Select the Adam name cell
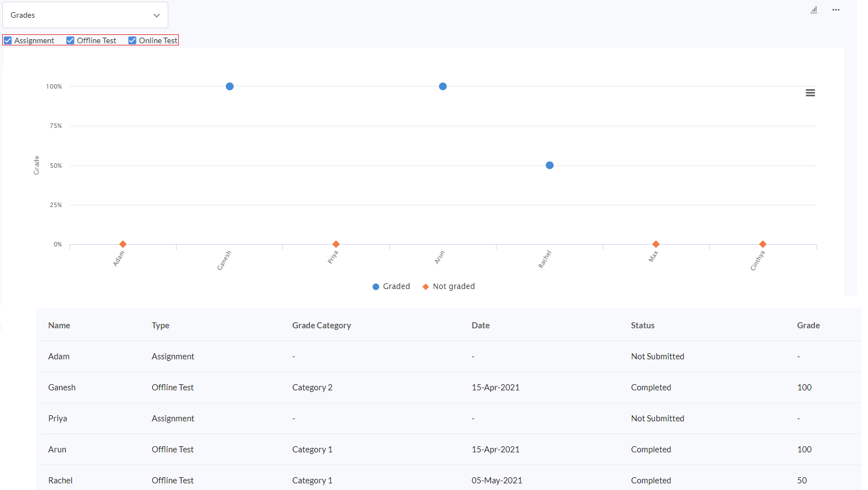Viewport: 868px width, 490px height. (x=59, y=357)
